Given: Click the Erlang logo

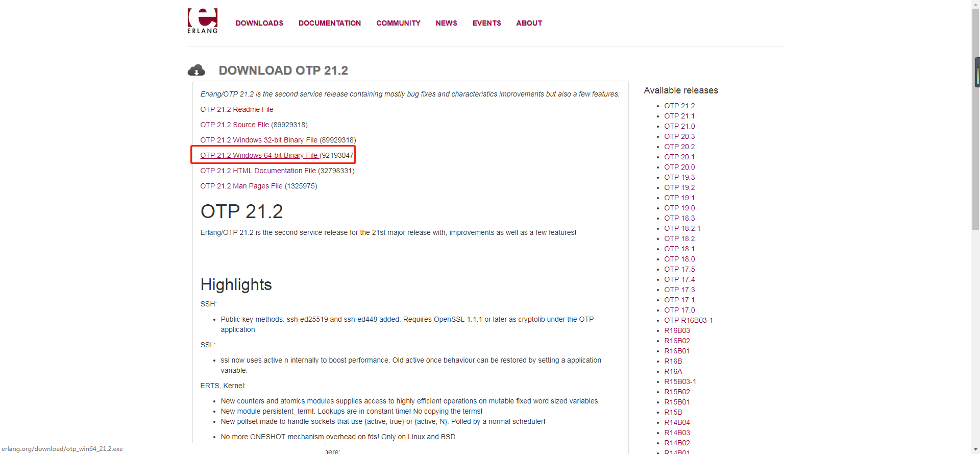Looking at the screenshot, I should click(x=203, y=21).
